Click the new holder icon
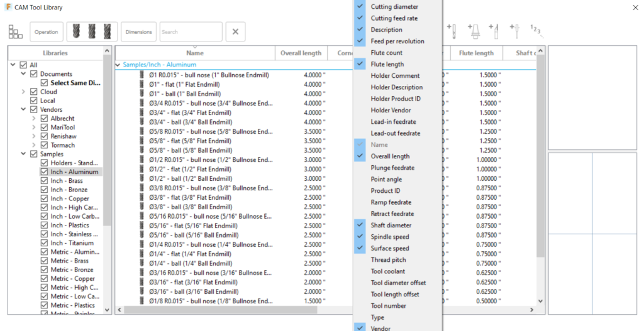Viewport: 644px width, 331px height. pyautogui.click(x=474, y=31)
